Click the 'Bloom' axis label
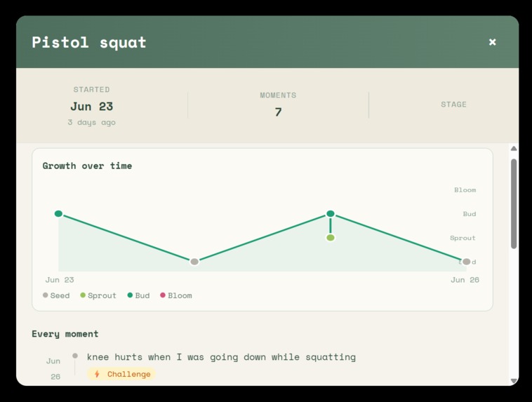Screen dimensions: 532x402 (x=465, y=190)
